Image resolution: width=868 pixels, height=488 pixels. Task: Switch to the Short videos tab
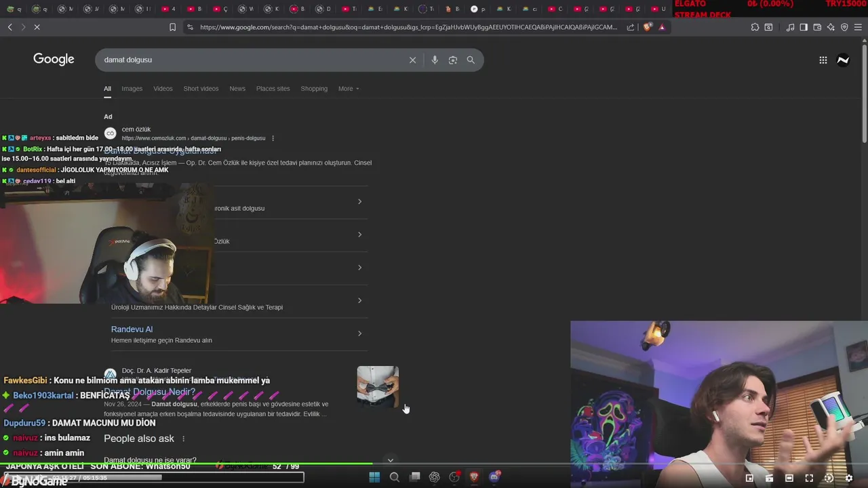coord(201,89)
